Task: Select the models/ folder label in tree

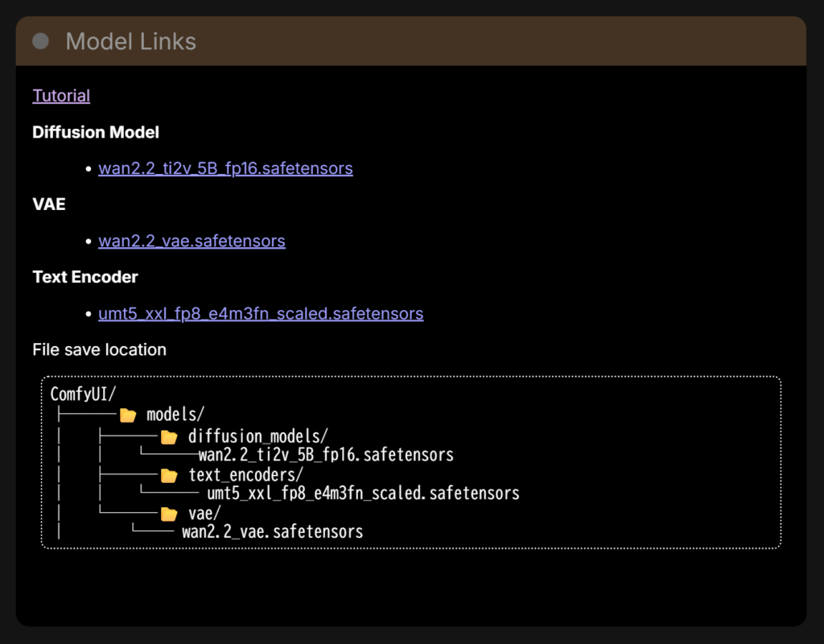Action: [175, 415]
